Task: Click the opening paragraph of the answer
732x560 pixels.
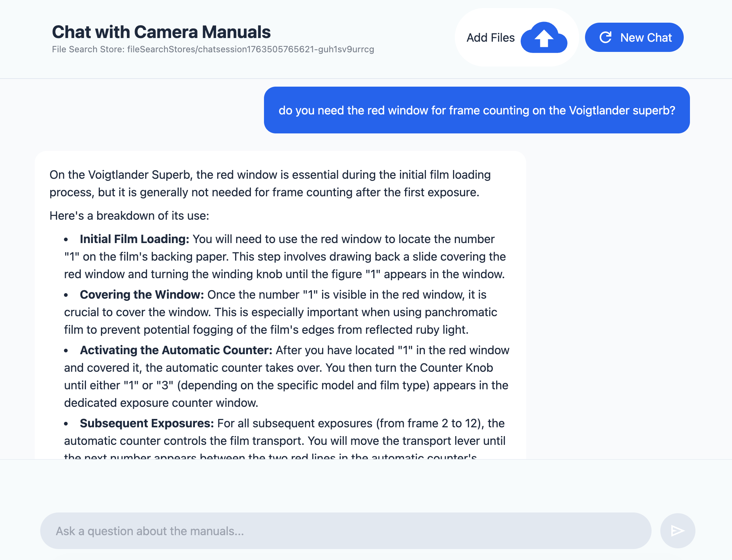Action: coord(270,183)
